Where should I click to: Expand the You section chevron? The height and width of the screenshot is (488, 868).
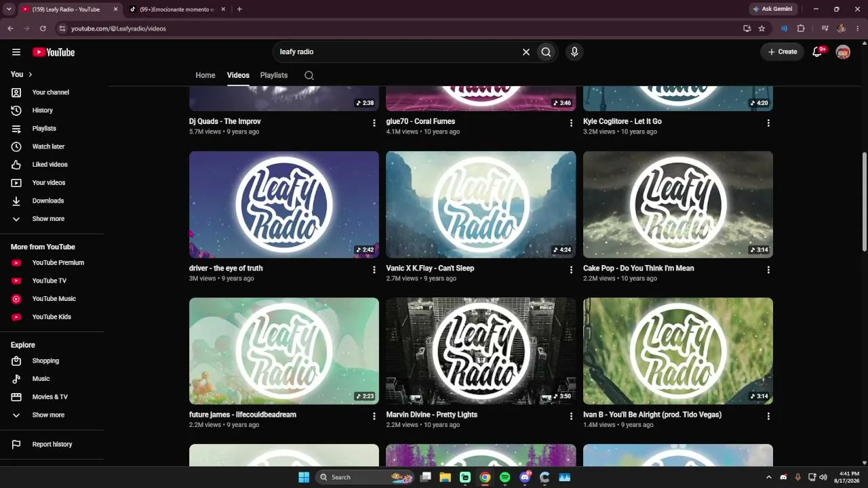point(30,75)
